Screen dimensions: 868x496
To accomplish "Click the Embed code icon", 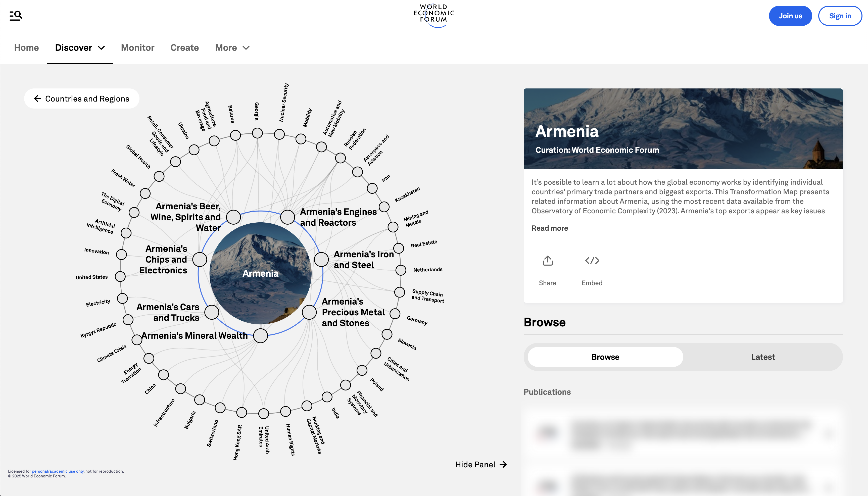I will click(592, 261).
